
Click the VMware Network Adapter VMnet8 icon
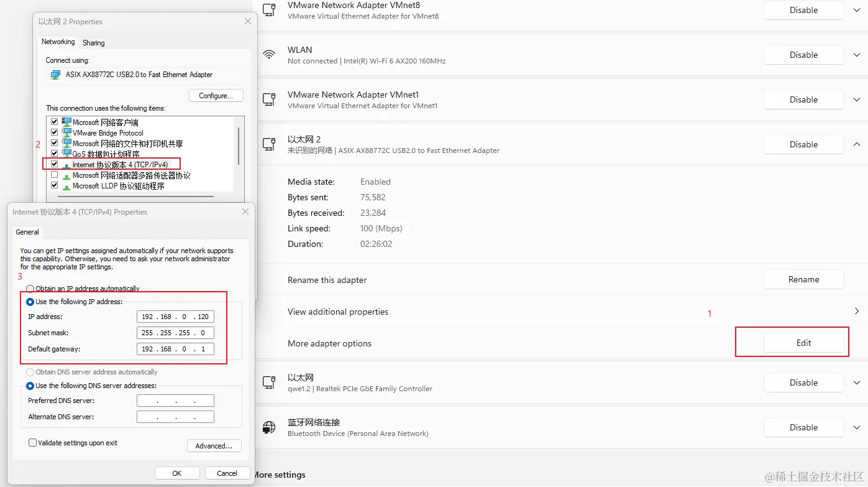click(x=269, y=10)
